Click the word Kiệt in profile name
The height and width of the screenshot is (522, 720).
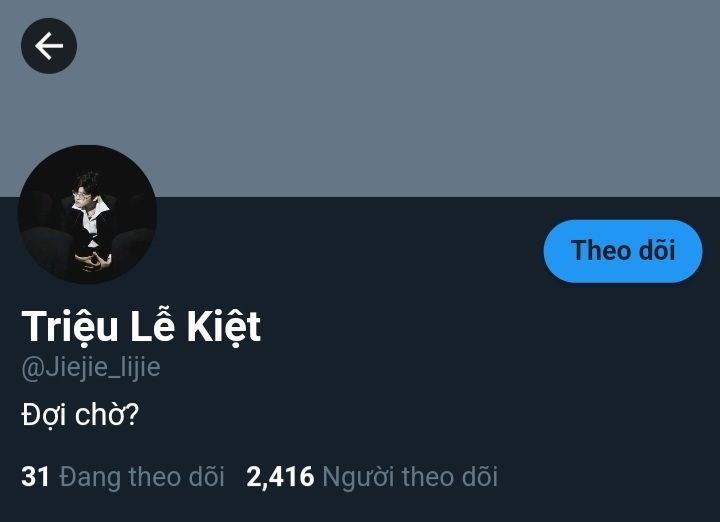point(224,326)
